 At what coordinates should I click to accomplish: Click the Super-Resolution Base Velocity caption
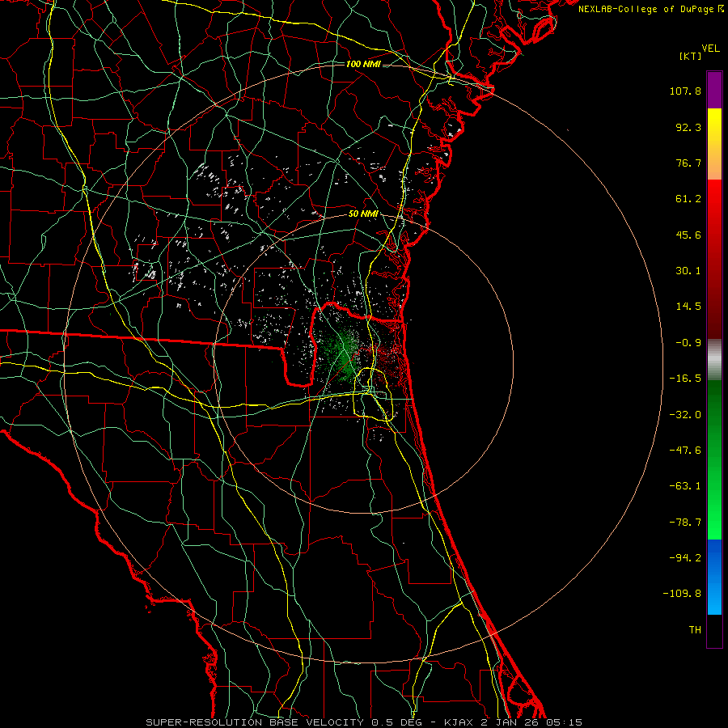(x=364, y=722)
